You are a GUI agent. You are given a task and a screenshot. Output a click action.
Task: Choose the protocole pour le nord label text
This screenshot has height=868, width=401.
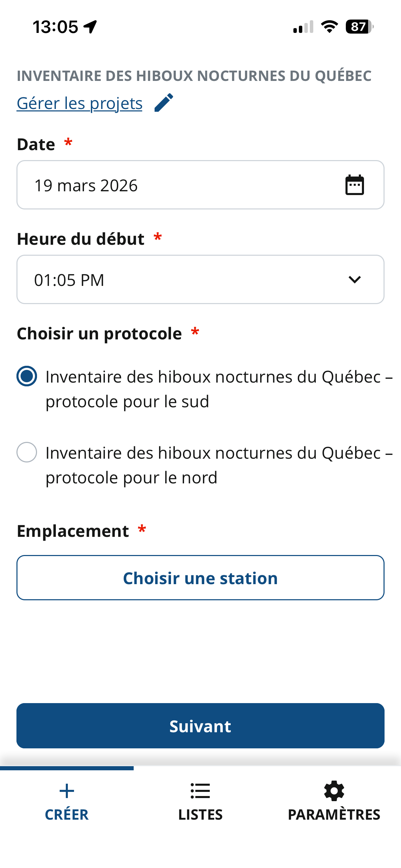click(131, 478)
